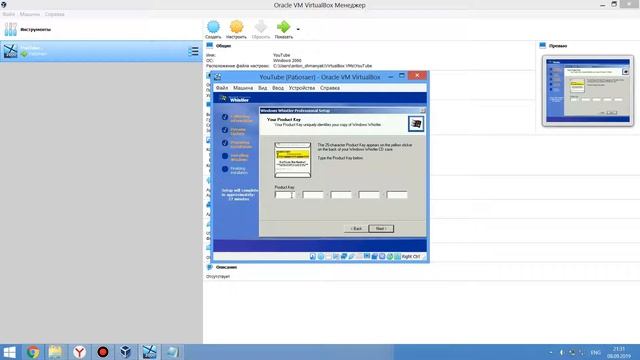The width and height of the screenshot is (640, 360).
Task: Click the third Product Key field
Action: 341,195
